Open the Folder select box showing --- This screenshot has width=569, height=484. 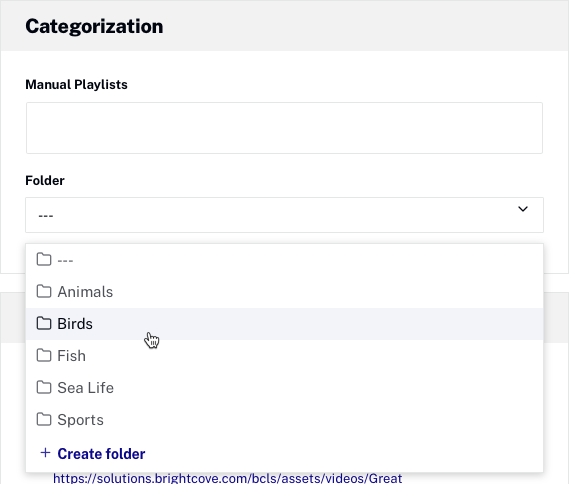coord(284,215)
